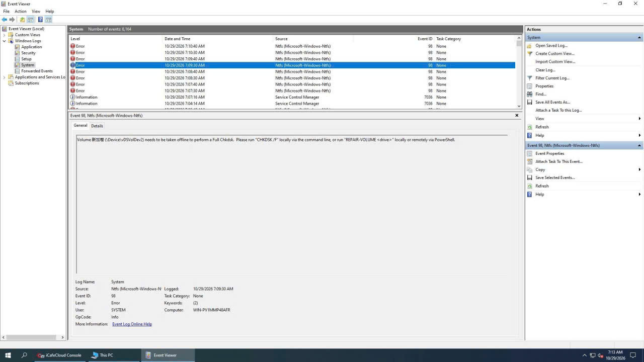Viewport: 644px width, 362px height.
Task: Click the Create Custom View funnel icon
Action: click(x=529, y=53)
